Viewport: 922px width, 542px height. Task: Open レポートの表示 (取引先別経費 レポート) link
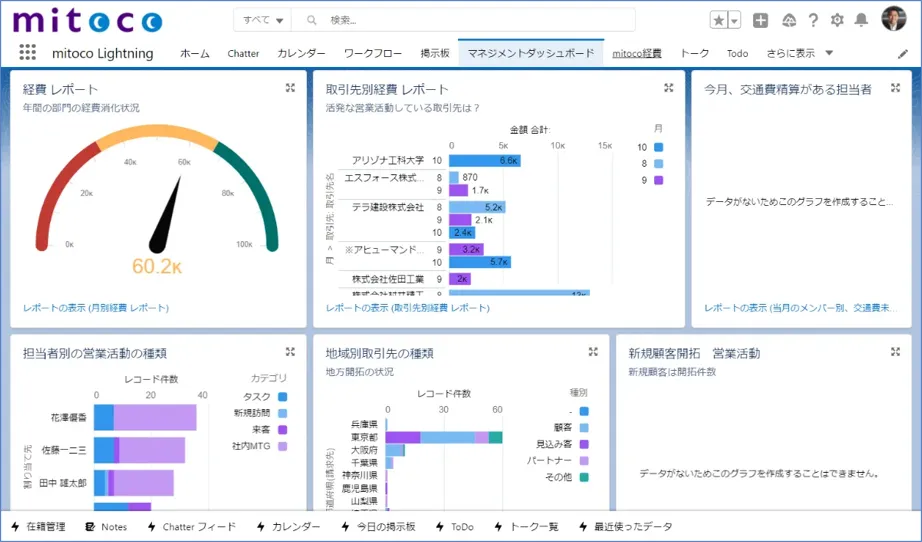coord(407,307)
